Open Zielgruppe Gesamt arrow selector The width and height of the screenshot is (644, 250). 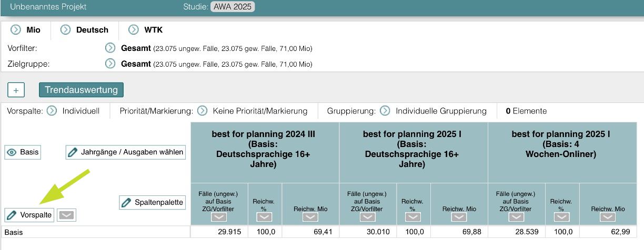click(110, 64)
